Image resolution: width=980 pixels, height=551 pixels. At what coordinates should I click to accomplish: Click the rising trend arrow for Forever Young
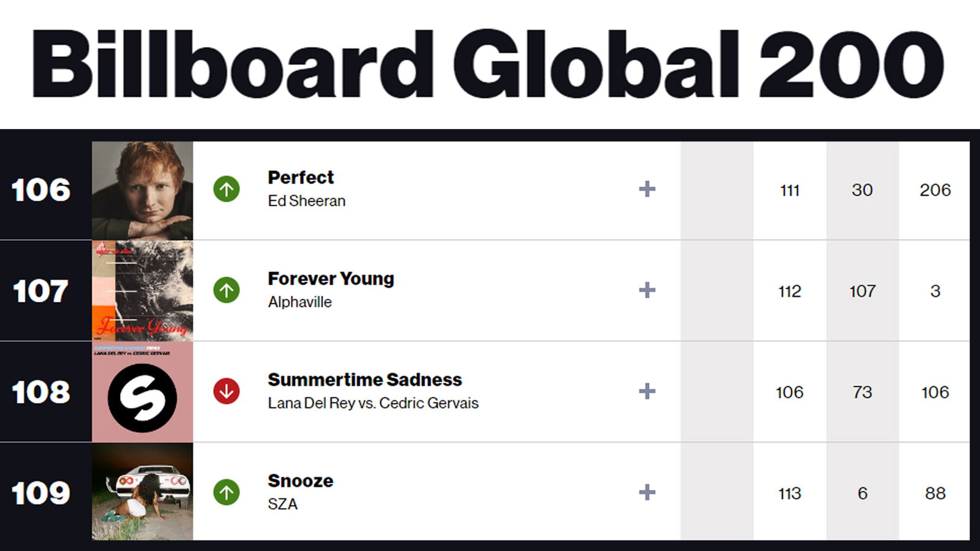[x=227, y=291]
